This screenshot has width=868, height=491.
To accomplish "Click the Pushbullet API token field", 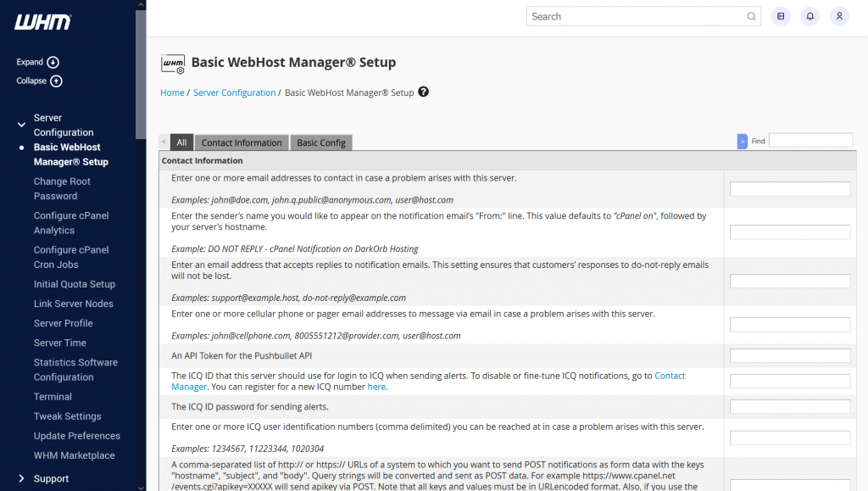I will [790, 355].
